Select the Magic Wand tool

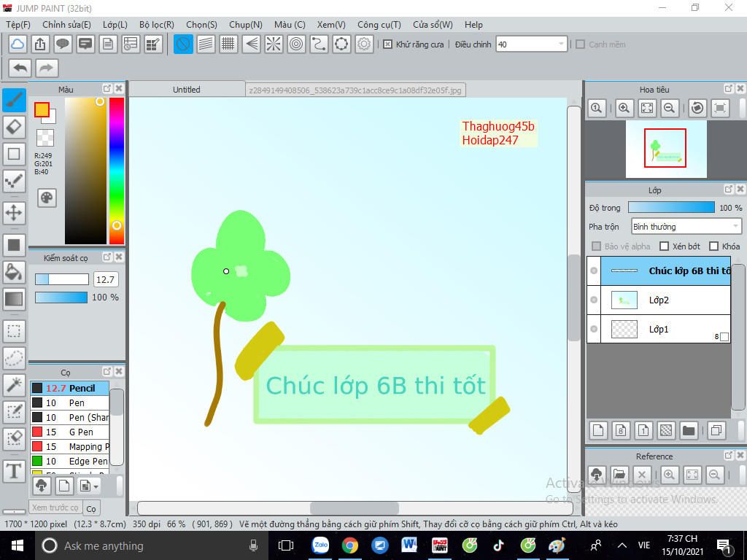pyautogui.click(x=14, y=385)
